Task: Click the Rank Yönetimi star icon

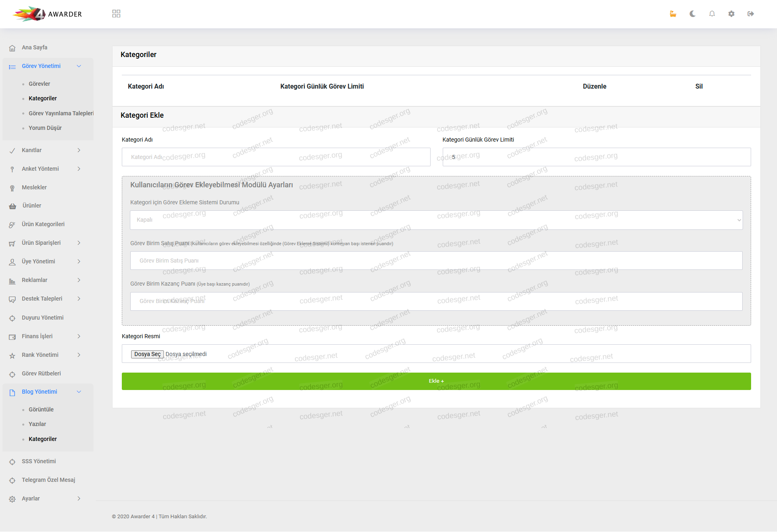Action: coord(13,355)
